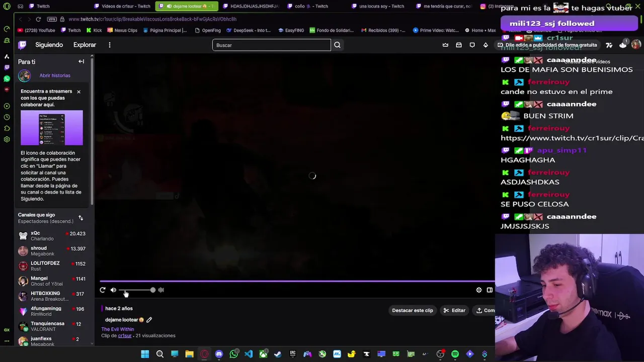This screenshot has height=362, width=644.
Task: Open Opera sidebar player icon
Action: (x=7, y=106)
